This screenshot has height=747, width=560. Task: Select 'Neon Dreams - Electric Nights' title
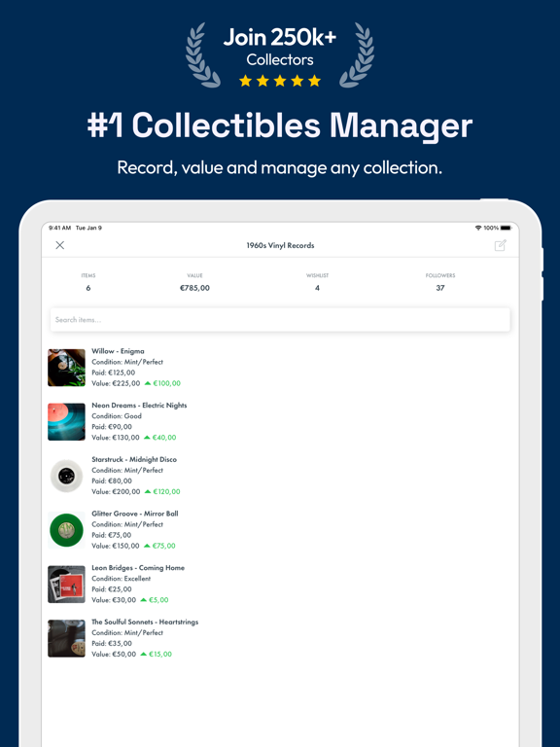[x=139, y=406]
